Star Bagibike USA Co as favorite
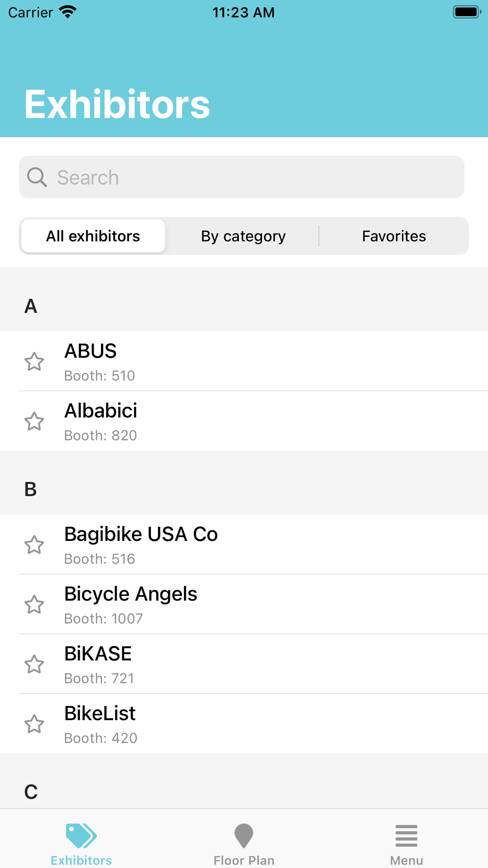The height and width of the screenshot is (868, 488). click(x=34, y=545)
